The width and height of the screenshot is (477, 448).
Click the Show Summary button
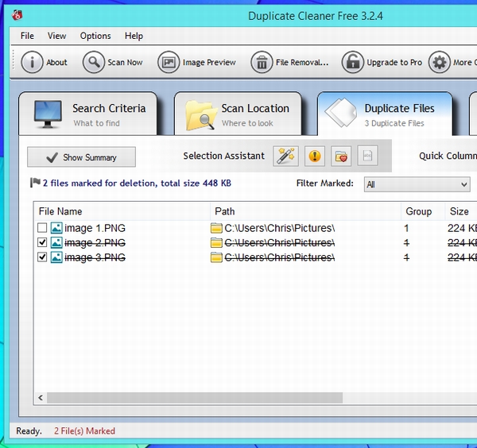[82, 157]
